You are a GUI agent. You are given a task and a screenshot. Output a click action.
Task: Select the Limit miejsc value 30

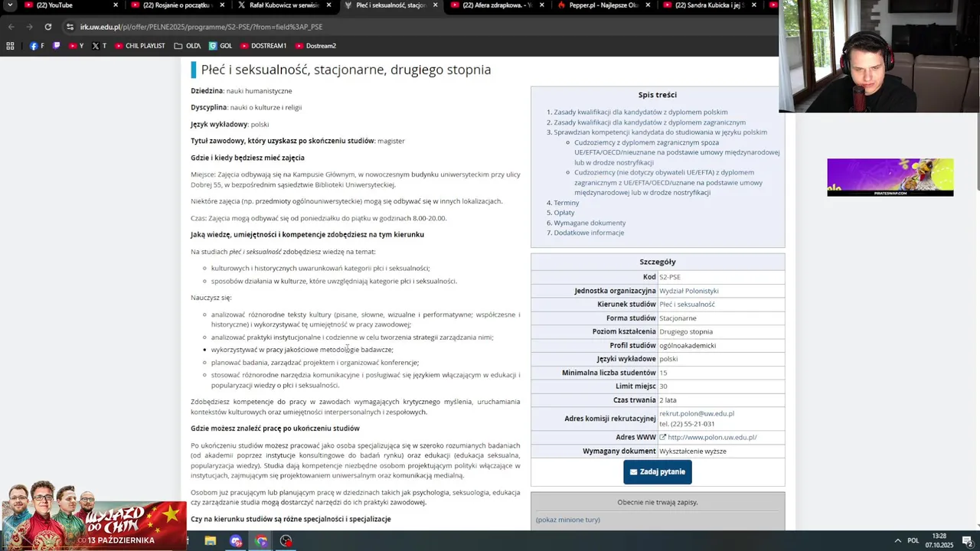(x=663, y=386)
